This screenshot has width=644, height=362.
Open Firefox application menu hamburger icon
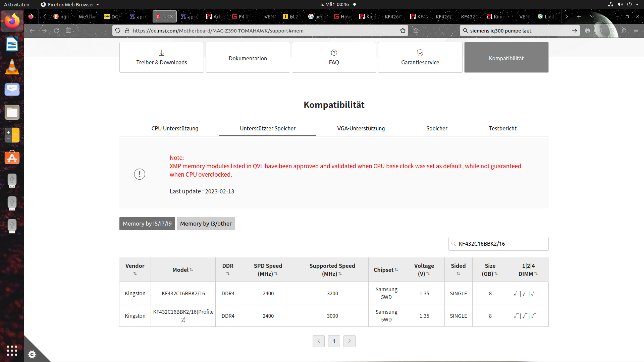coord(636,31)
